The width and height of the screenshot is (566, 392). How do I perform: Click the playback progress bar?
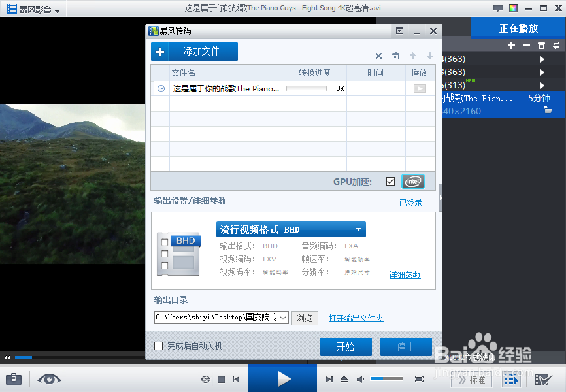tap(65, 357)
